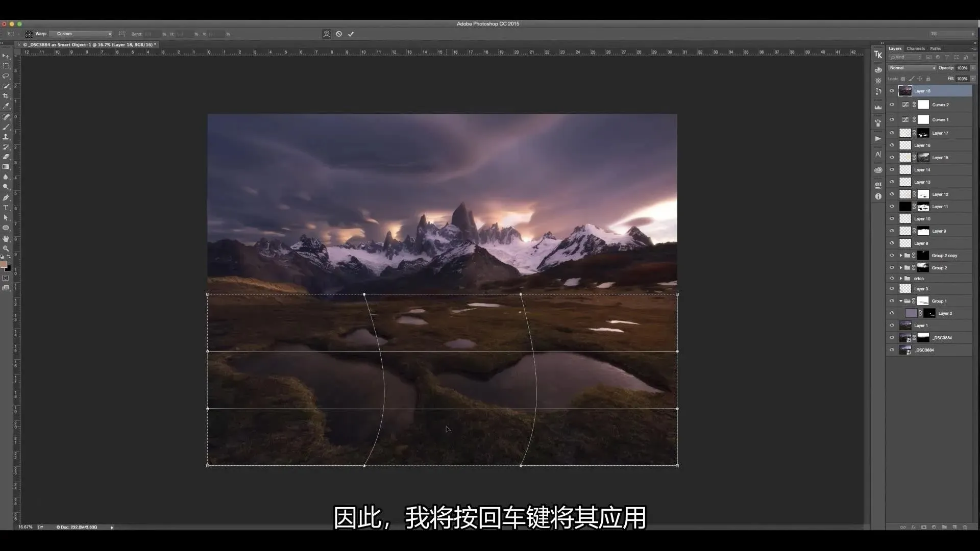The image size is (980, 551).
Task: Expand the Group 2 copy folder
Action: pyautogui.click(x=901, y=256)
